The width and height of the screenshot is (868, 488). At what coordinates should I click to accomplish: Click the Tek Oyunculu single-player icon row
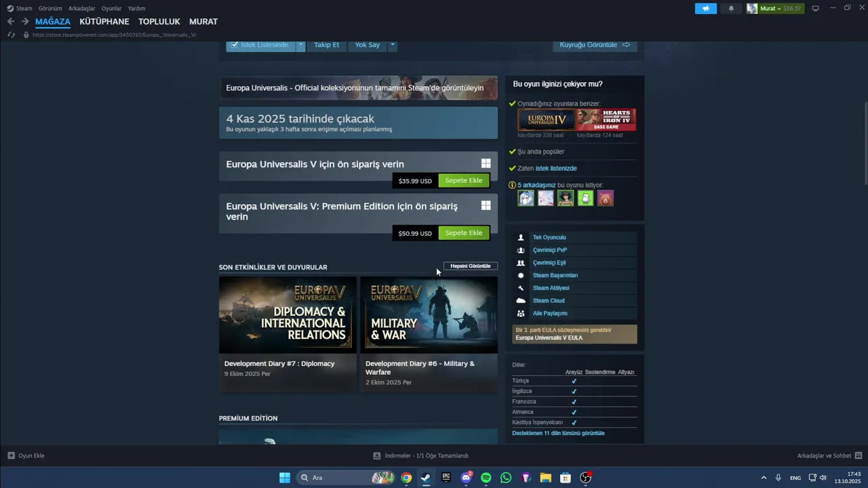point(574,237)
